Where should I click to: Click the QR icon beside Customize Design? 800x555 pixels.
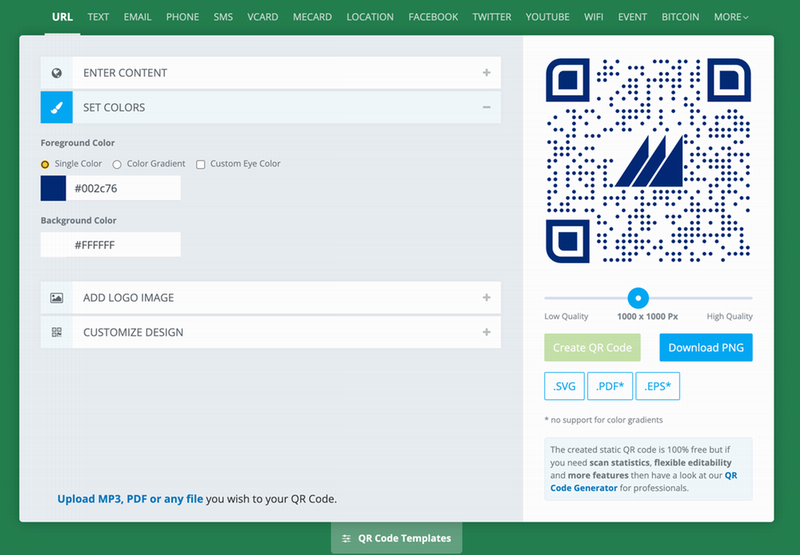[x=57, y=332]
